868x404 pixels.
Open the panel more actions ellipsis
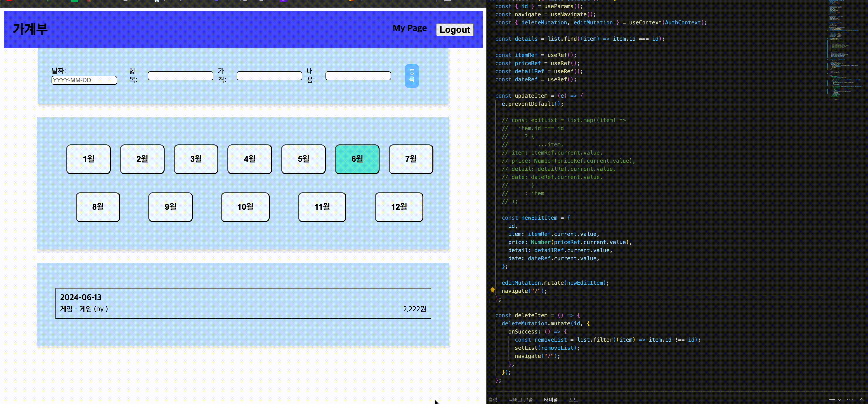[x=850, y=400]
